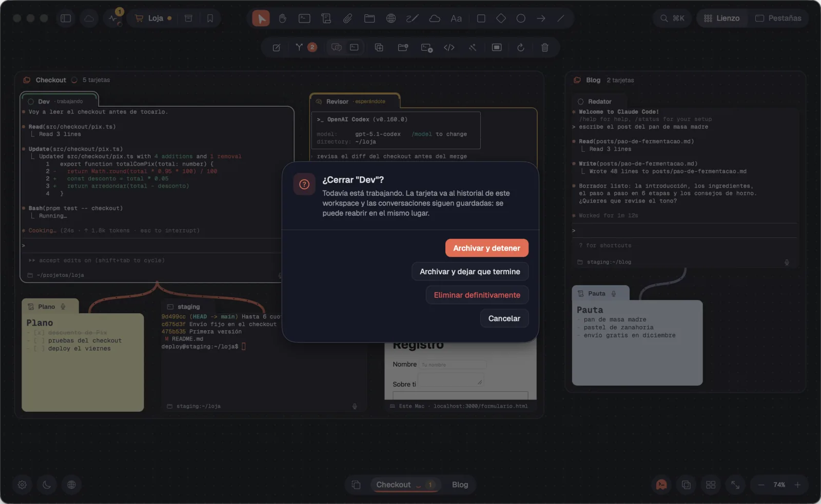
Task: Click the refresh icon in secondary toolbar
Action: click(x=521, y=47)
